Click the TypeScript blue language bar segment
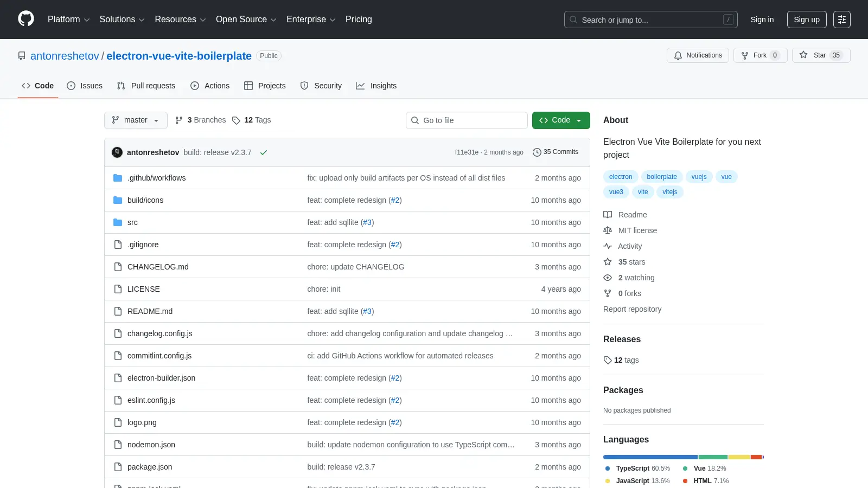Image resolution: width=868 pixels, height=488 pixels. coord(650,457)
